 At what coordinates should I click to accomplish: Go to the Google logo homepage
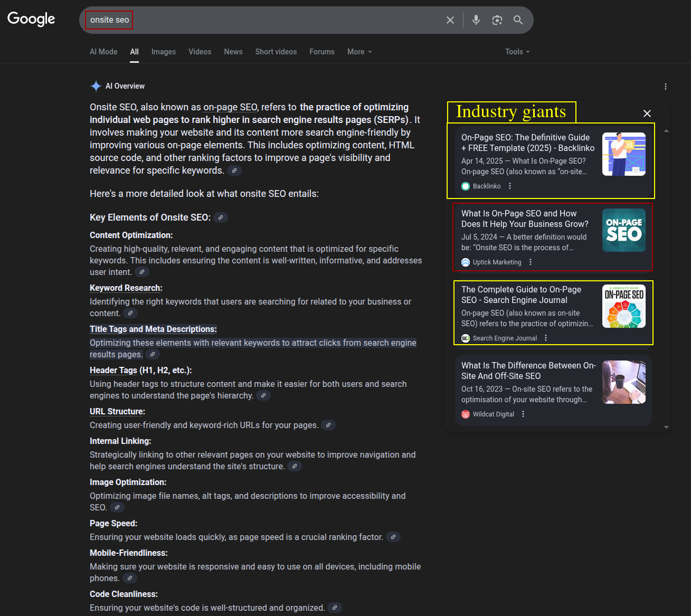tap(31, 19)
